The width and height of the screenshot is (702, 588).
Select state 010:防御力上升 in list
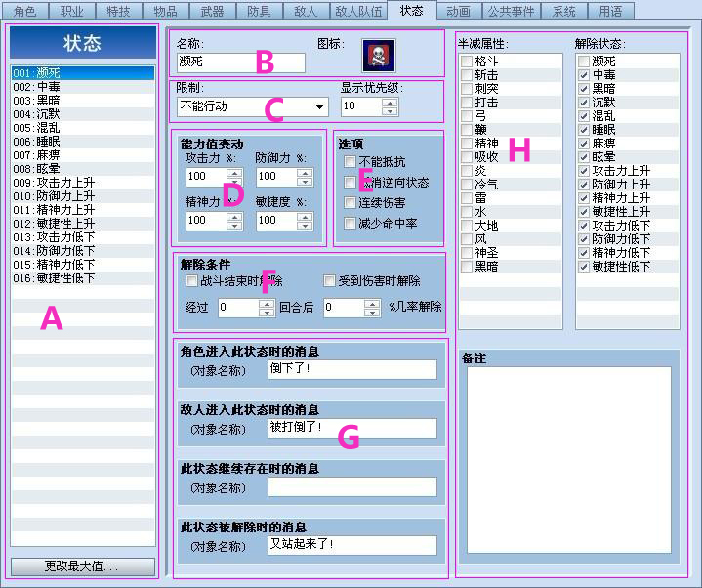[x=83, y=196]
